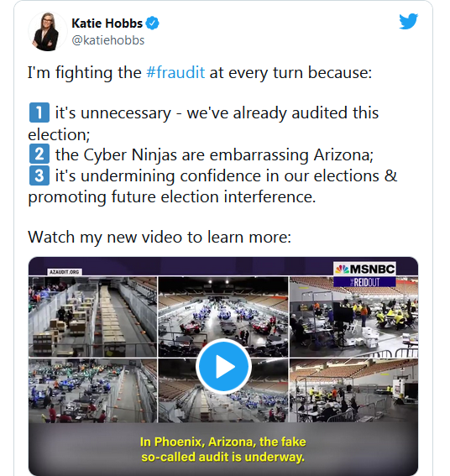Click the Katie Hobbs display name
The height and width of the screenshot is (476, 450).
(107, 23)
